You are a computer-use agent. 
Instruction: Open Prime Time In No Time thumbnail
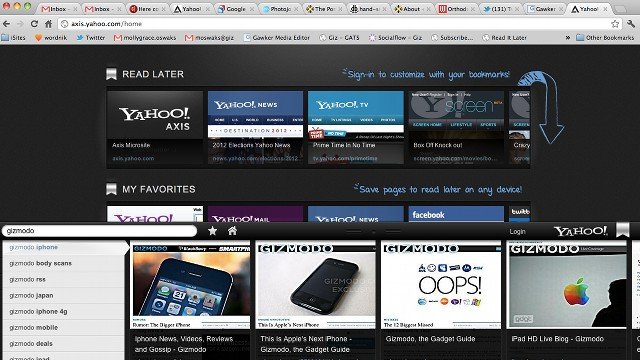click(356, 127)
